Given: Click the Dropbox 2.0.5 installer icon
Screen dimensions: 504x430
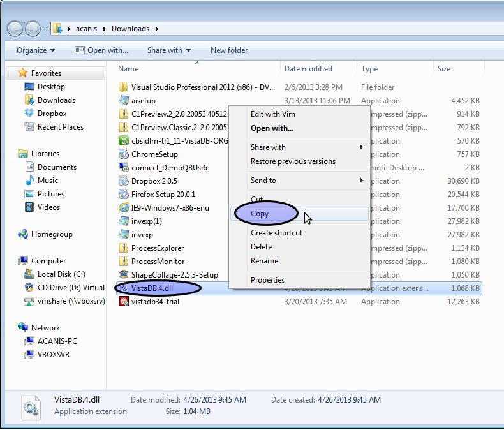Looking at the screenshot, I should tap(123, 181).
